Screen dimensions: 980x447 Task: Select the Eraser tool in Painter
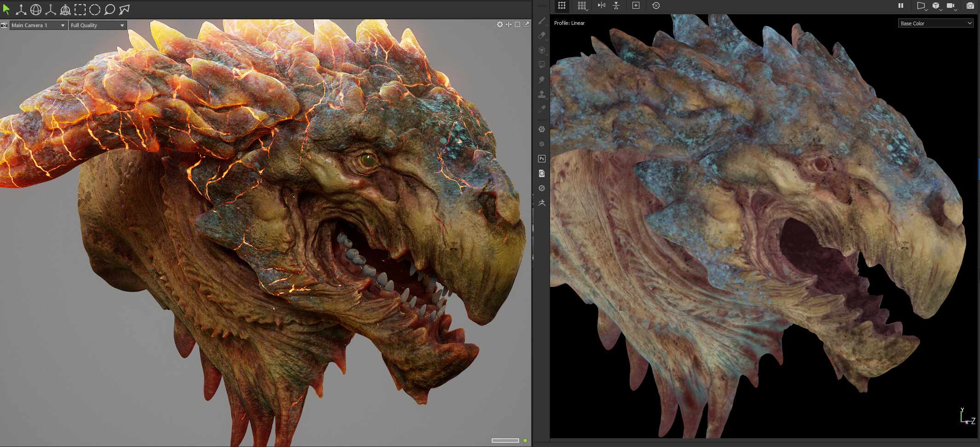pyautogui.click(x=542, y=35)
